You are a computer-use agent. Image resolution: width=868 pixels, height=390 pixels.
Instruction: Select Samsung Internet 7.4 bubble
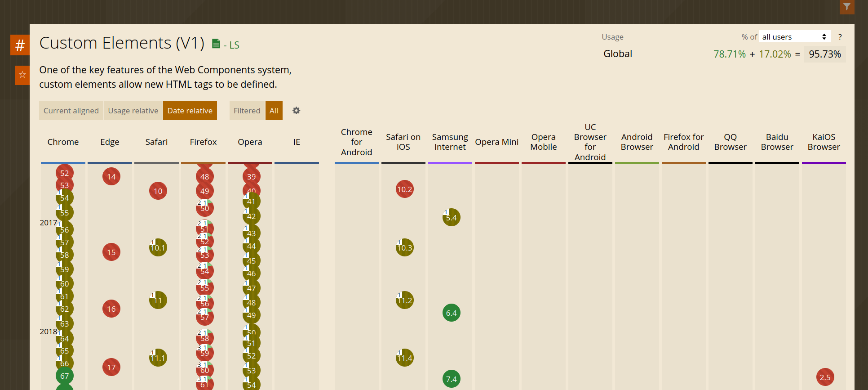[x=452, y=379]
